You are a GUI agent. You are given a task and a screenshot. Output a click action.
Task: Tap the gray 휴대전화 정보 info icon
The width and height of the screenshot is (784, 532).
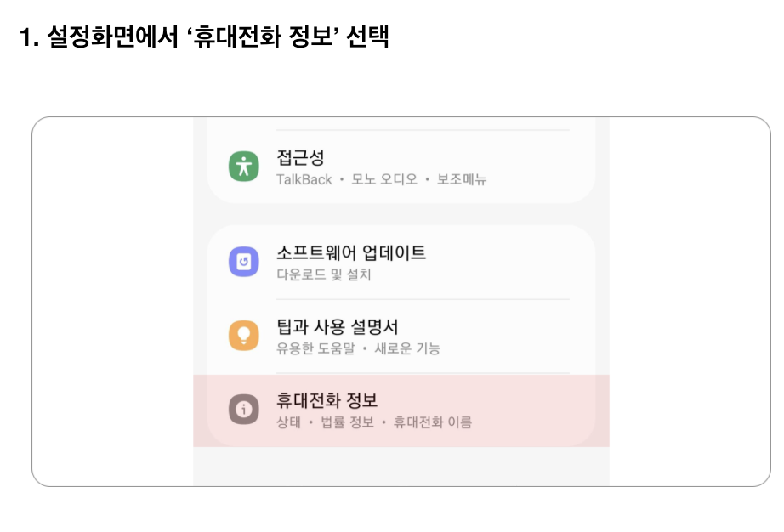pos(243,409)
